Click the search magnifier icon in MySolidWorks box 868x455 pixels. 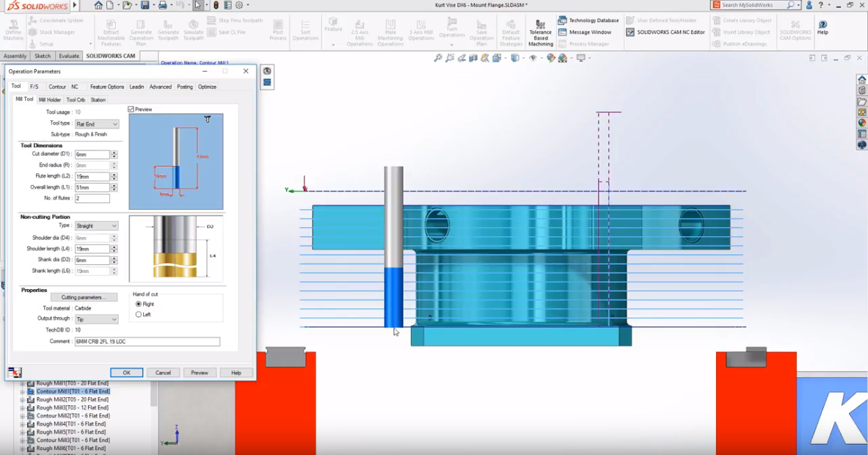pos(790,5)
